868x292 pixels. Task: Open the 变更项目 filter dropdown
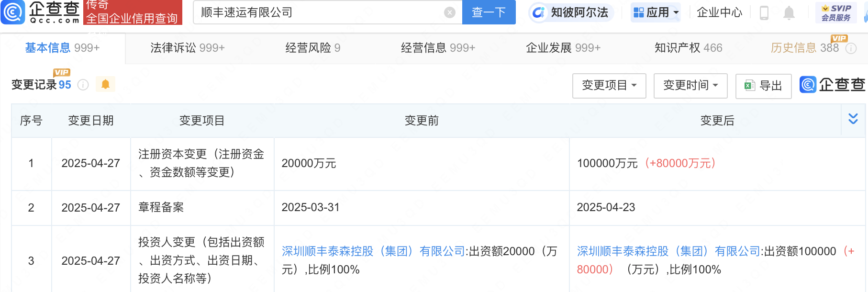609,86
